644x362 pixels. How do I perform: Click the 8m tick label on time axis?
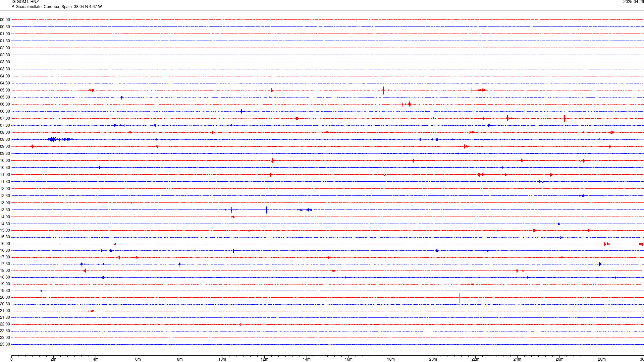point(180,359)
